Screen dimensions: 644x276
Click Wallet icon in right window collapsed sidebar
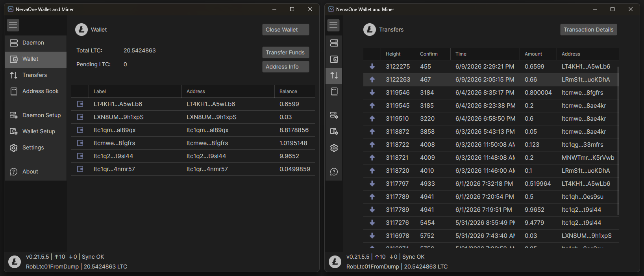(x=334, y=59)
